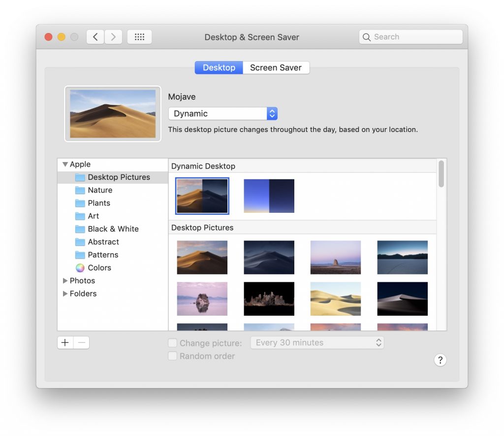504x436 pixels.
Task: Click the Search field
Action: coord(410,36)
